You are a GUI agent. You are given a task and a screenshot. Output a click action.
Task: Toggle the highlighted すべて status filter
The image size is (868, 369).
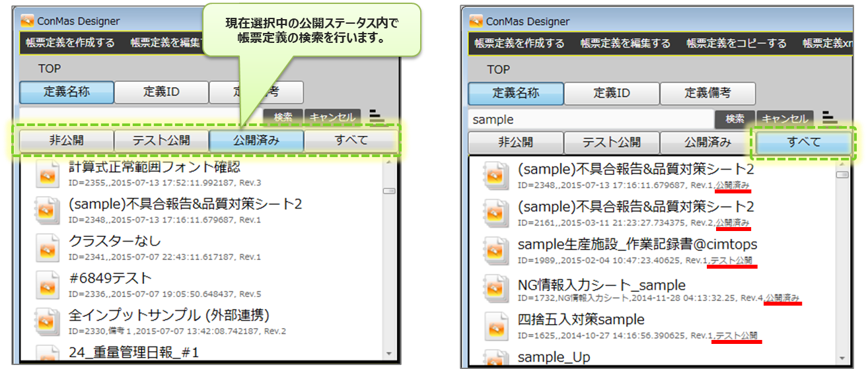pyautogui.click(x=803, y=142)
